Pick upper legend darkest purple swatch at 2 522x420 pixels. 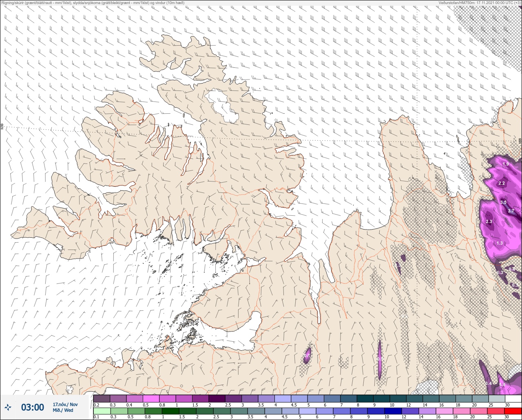tap(217, 398)
